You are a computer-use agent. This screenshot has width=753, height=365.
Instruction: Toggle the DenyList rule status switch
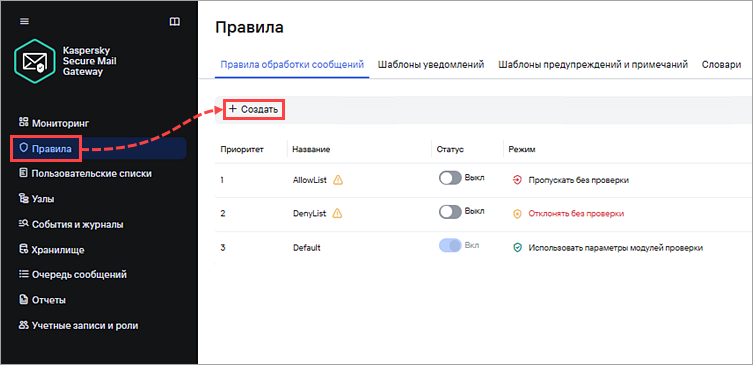pyautogui.click(x=450, y=212)
